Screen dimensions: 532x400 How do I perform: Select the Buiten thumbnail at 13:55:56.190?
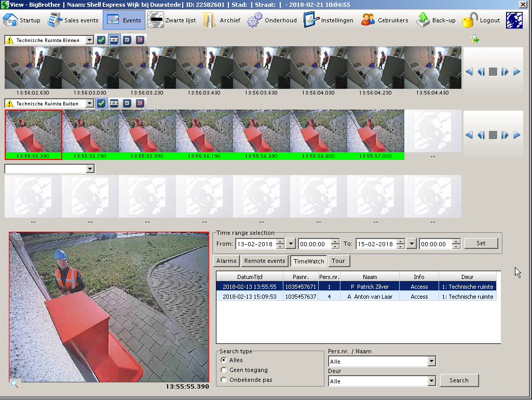click(x=204, y=131)
